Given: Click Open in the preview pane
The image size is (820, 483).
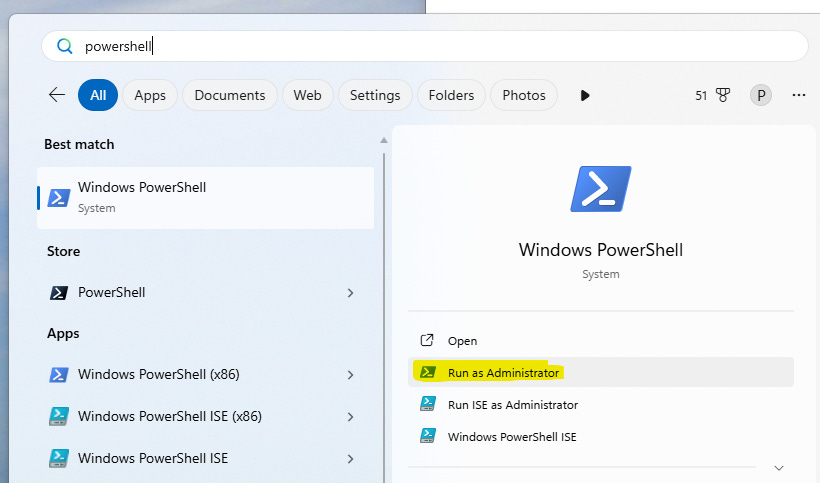Looking at the screenshot, I should point(600,341).
